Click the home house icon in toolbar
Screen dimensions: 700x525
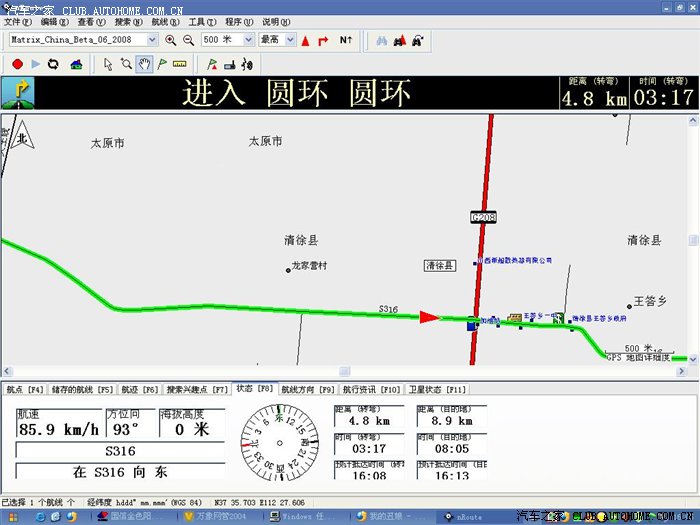pos(76,64)
